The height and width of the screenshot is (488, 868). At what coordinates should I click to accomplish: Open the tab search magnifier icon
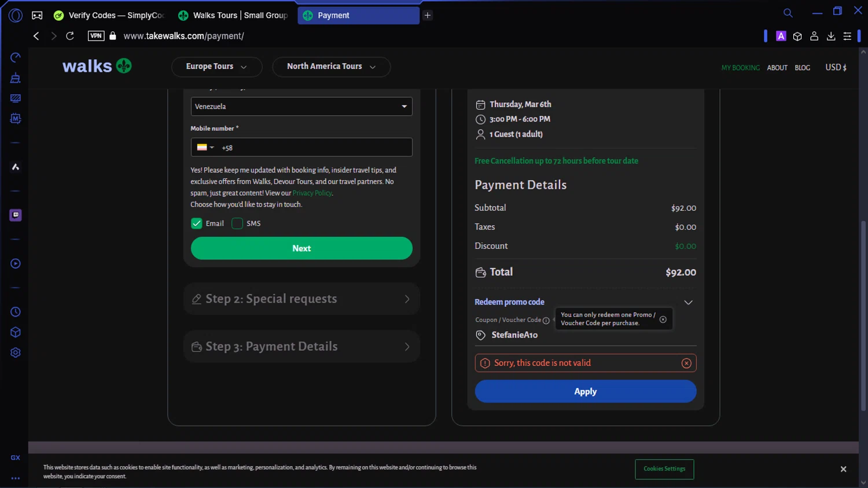point(788,13)
